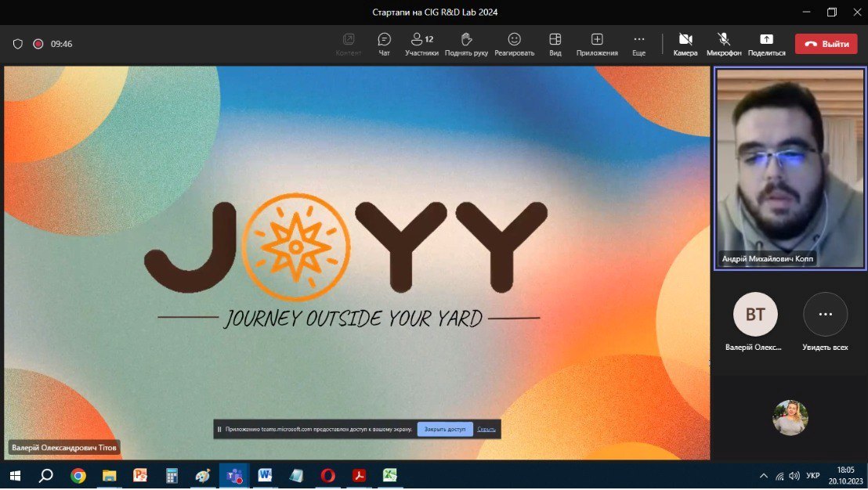Screen dimensions: 868x490
Task: Click the woman's profile picture thumbnail
Action: 790,417
